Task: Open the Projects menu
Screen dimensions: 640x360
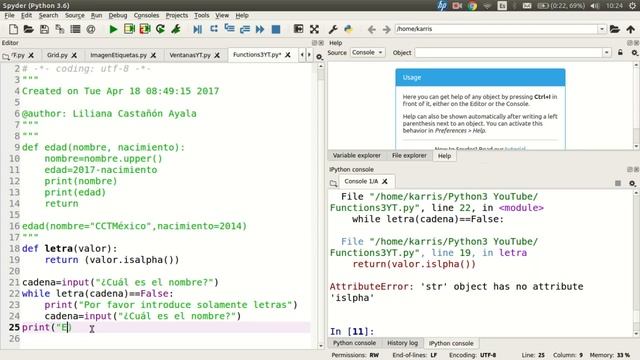Action: pos(177,16)
